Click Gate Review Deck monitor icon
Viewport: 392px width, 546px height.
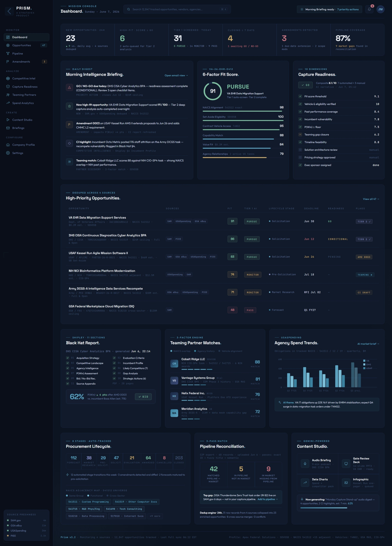pos(346,463)
